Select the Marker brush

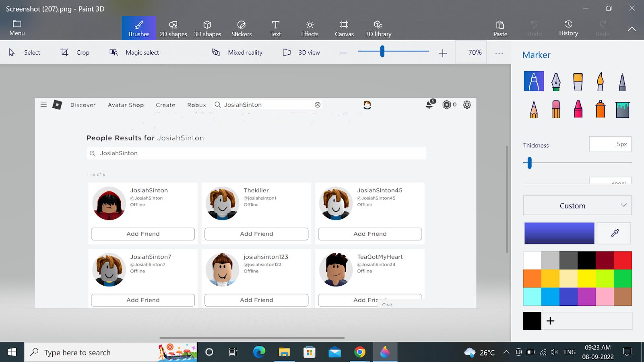(x=534, y=81)
